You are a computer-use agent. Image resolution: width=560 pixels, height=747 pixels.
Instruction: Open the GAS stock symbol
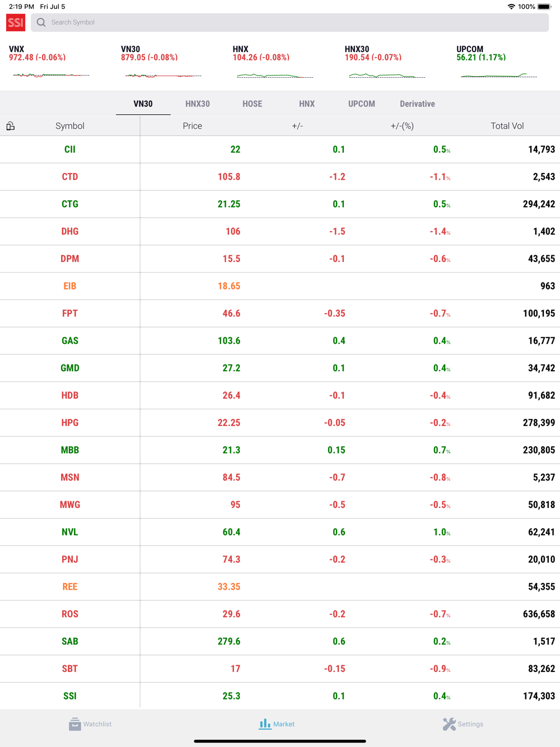(x=70, y=341)
